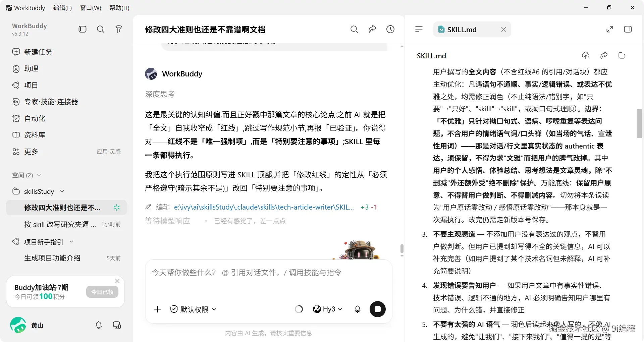Click the chat panel scrollbar thumb
The width and height of the screenshot is (644, 342).
coord(402,248)
